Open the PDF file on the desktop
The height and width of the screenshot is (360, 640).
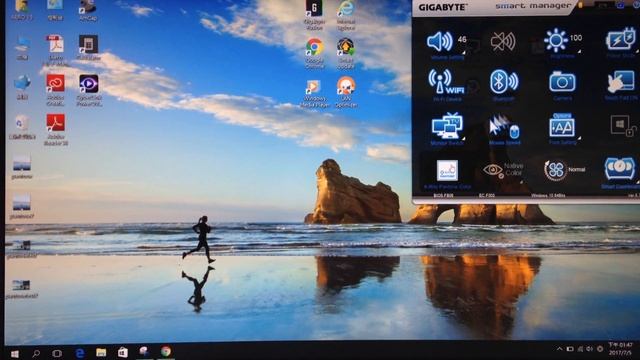pyautogui.click(x=56, y=44)
